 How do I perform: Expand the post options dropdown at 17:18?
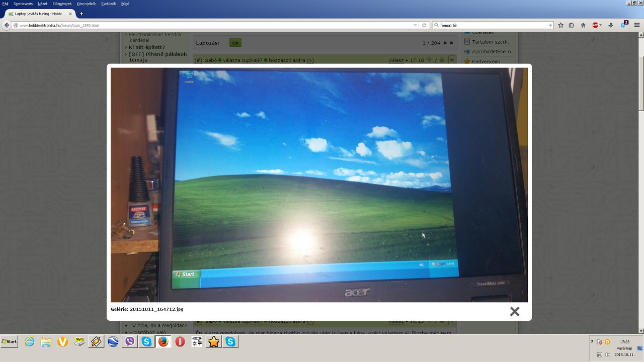(452, 60)
